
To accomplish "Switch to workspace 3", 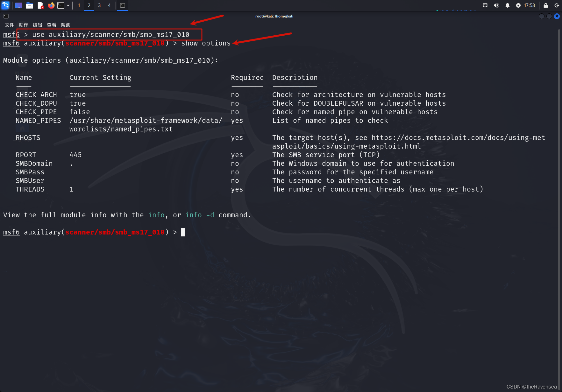I will click(x=99, y=5).
